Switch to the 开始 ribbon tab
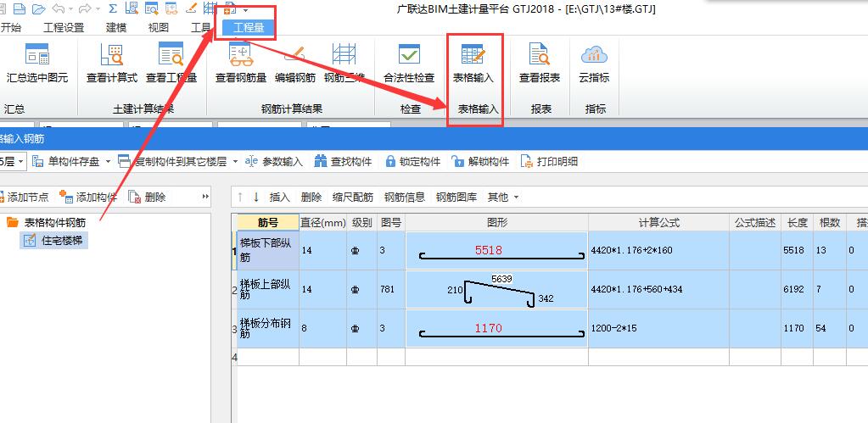868x423 pixels. [10, 28]
